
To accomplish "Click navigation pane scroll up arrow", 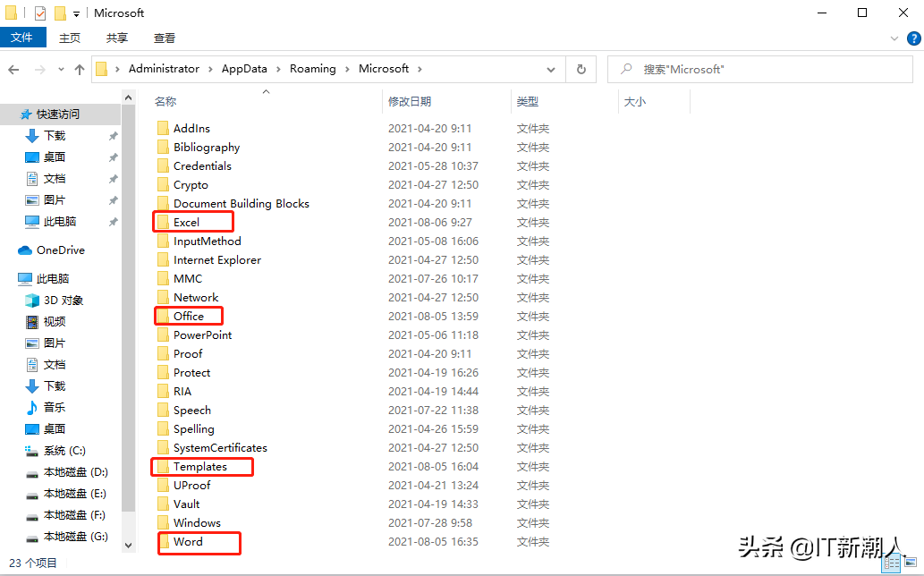I will [129, 97].
